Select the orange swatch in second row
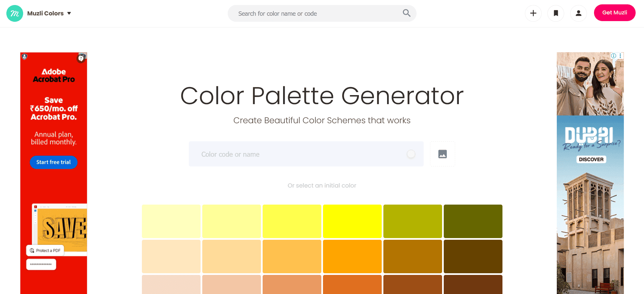Image resolution: width=644 pixels, height=294 pixels. tap(352, 256)
